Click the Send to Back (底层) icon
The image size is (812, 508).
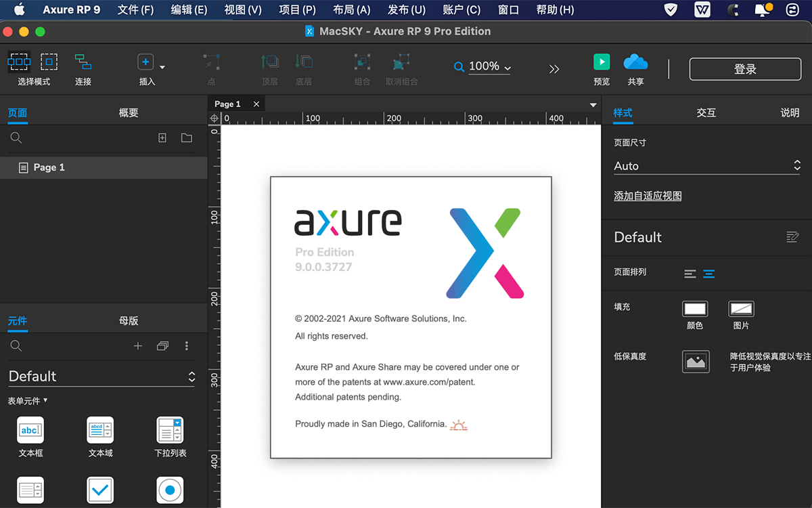point(304,62)
